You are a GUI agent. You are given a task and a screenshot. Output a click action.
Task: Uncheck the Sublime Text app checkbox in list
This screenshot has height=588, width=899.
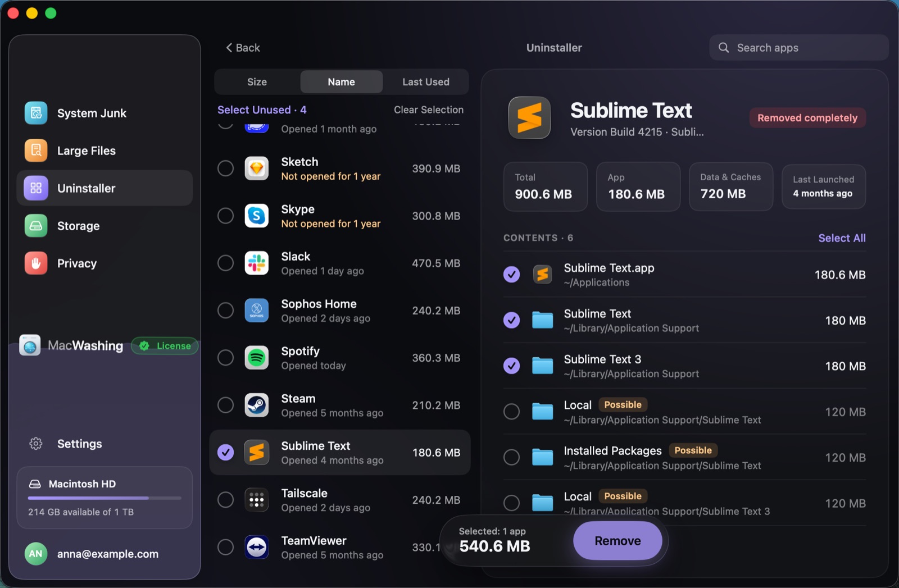pyautogui.click(x=225, y=452)
